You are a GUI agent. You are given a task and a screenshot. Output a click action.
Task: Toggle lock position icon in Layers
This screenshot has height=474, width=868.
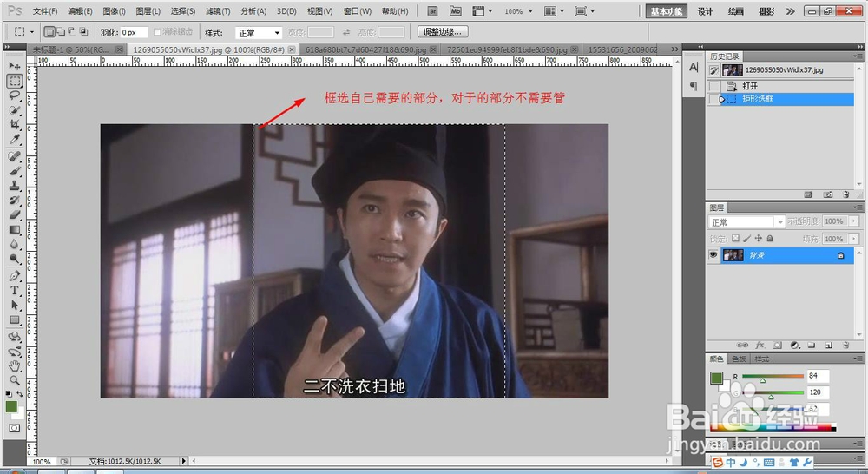[759, 238]
